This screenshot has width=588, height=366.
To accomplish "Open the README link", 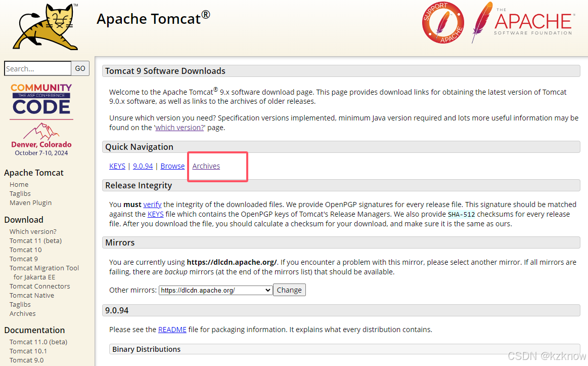I will click(x=172, y=330).
